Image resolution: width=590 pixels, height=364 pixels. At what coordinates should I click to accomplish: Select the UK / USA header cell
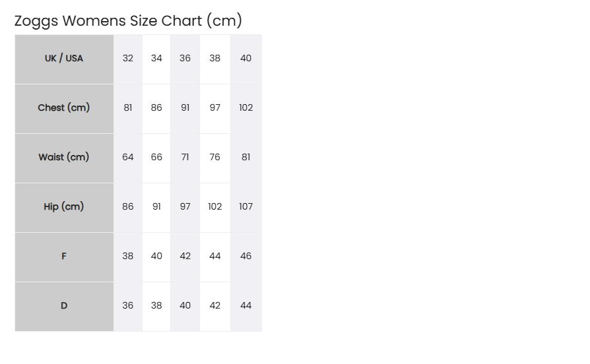64,59
